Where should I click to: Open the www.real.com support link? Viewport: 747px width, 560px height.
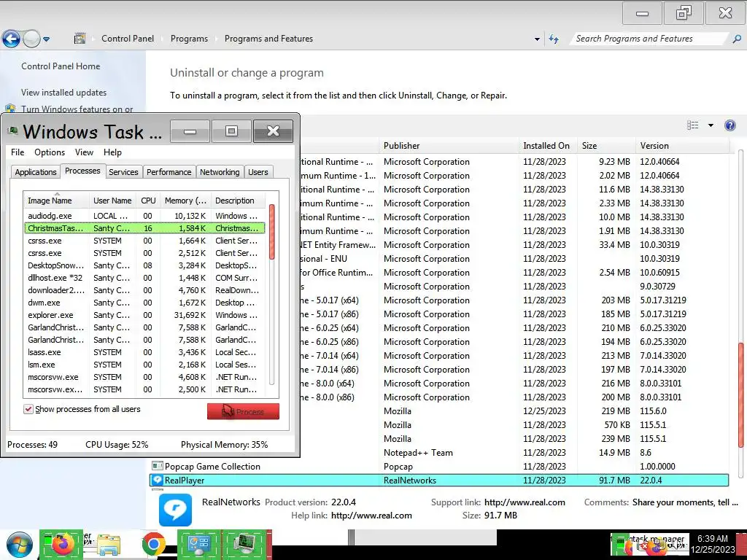tap(525, 502)
